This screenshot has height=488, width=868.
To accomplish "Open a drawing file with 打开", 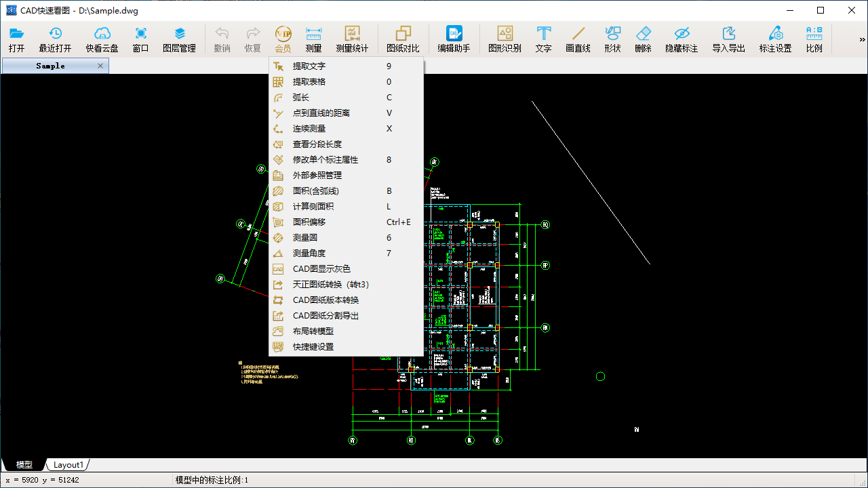I will [17, 37].
